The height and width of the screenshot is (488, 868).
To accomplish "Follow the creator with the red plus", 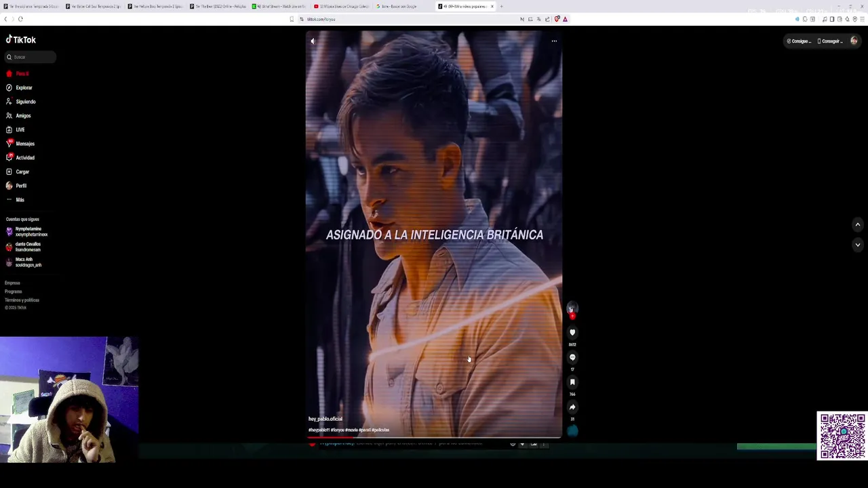I will point(572,316).
